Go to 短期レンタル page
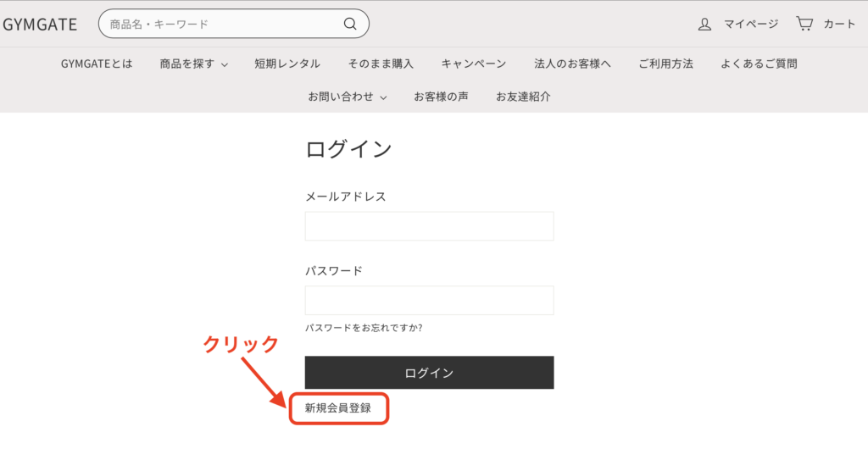The height and width of the screenshot is (460, 868). 287,64
